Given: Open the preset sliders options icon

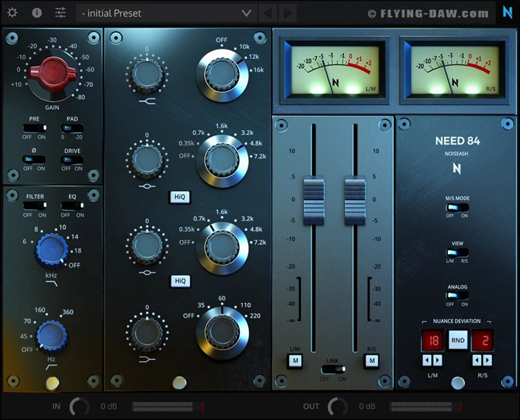Looking at the screenshot, I should point(60,13).
